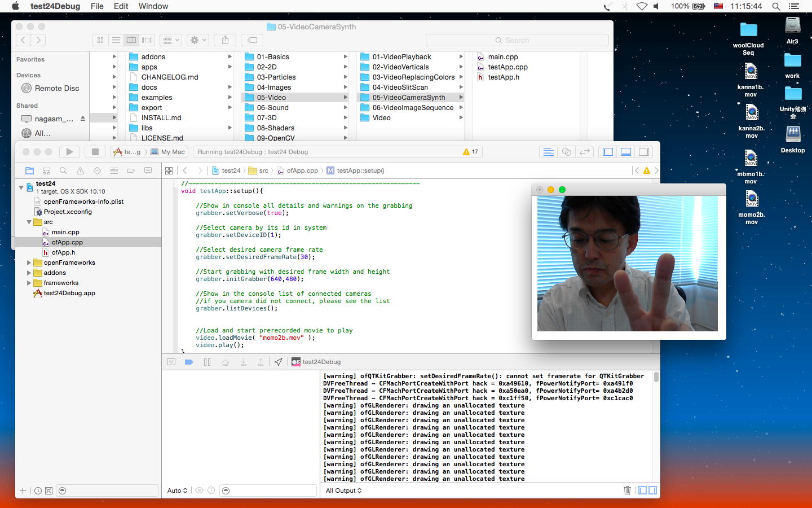Screen dimensions: 812x508
Task: Switch Finder to Cover Flow view
Action: click(x=147, y=40)
